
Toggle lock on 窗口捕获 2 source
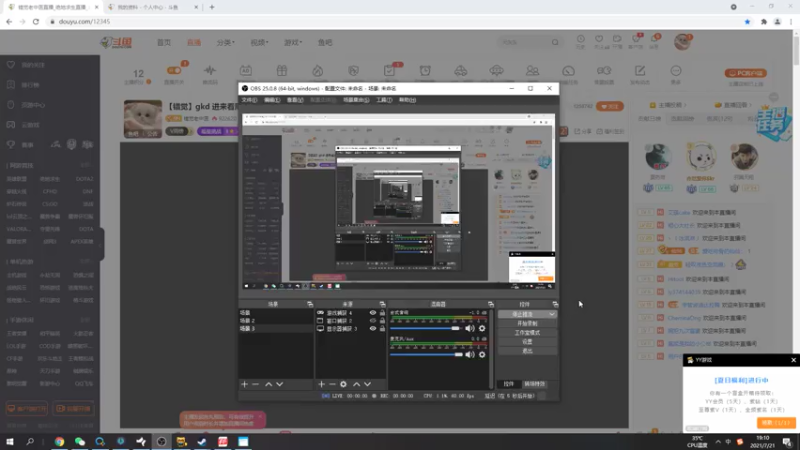pyautogui.click(x=382, y=321)
